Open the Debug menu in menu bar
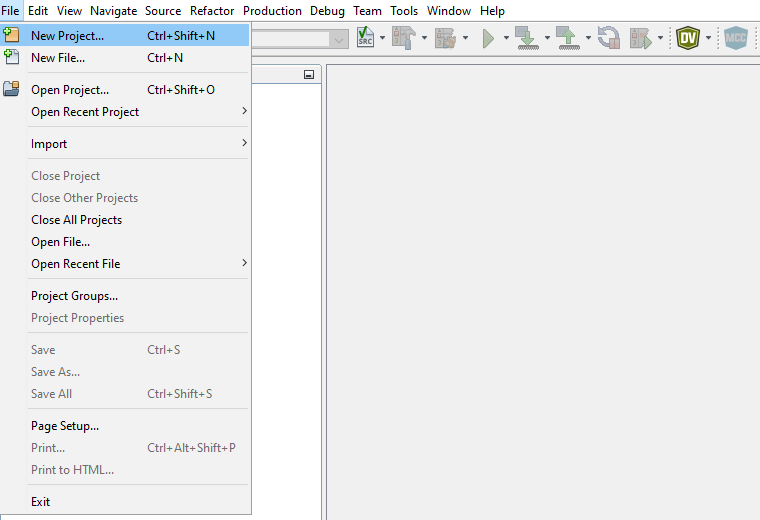The height and width of the screenshot is (520, 760). click(327, 11)
